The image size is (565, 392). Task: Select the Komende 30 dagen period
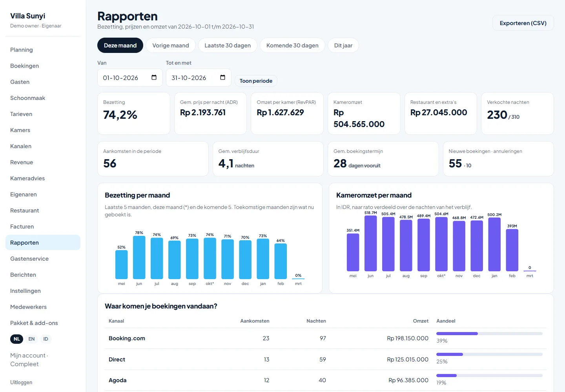click(292, 45)
